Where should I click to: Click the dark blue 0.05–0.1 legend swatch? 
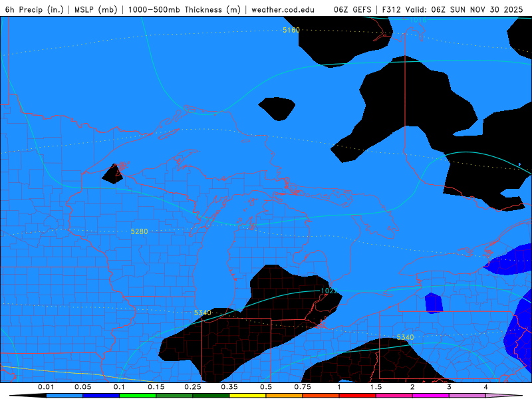101,396
